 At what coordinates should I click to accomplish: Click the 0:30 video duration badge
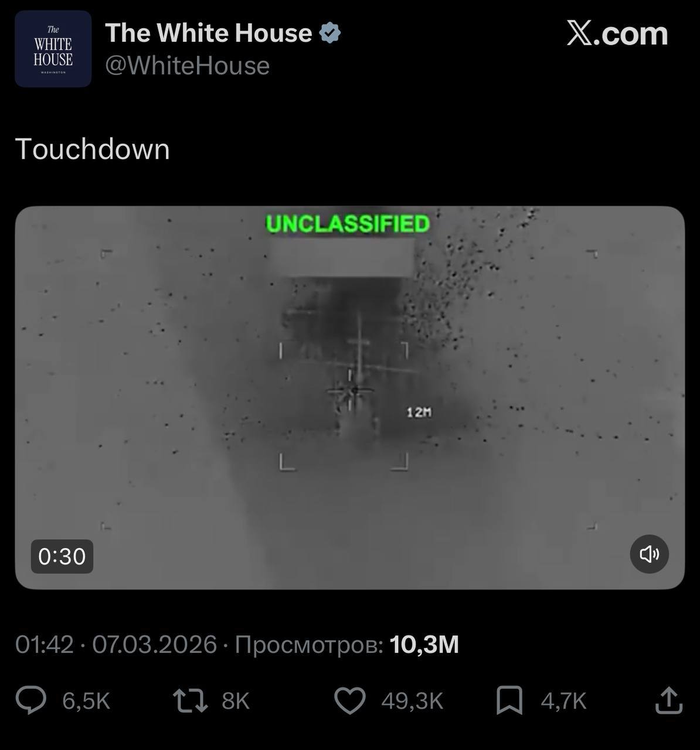[x=62, y=556]
